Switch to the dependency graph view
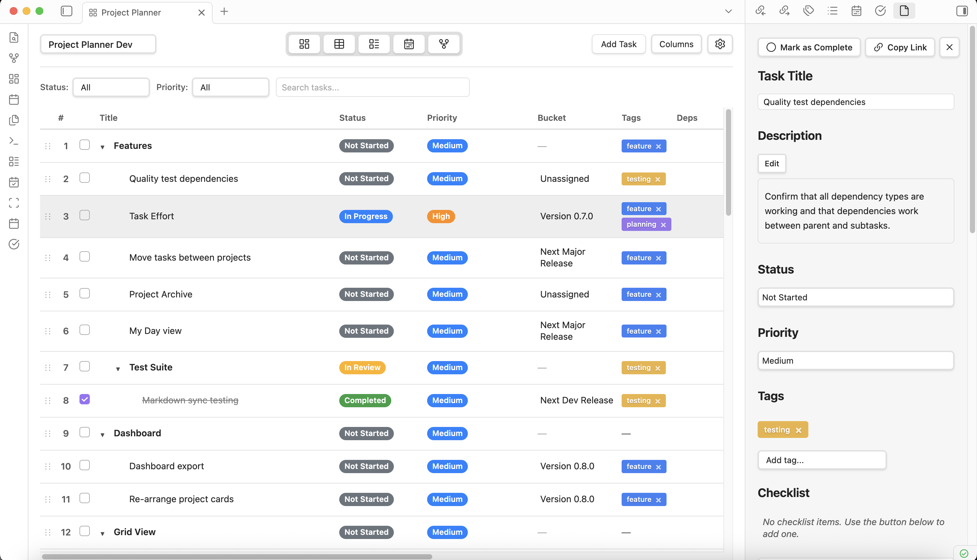 [444, 44]
